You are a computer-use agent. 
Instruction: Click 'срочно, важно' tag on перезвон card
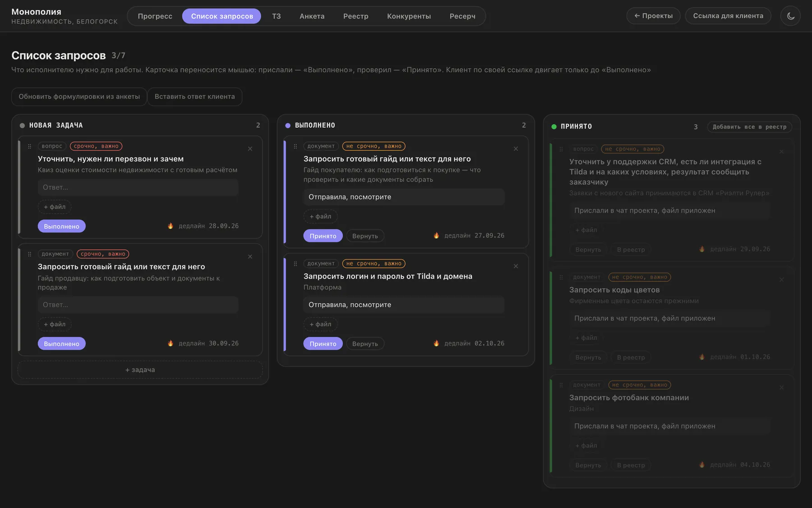coord(96,146)
